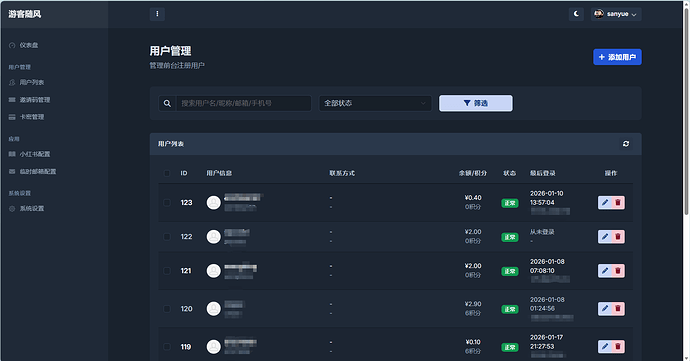Delete user 119 with trash icon
690x361 pixels.
coord(618,347)
